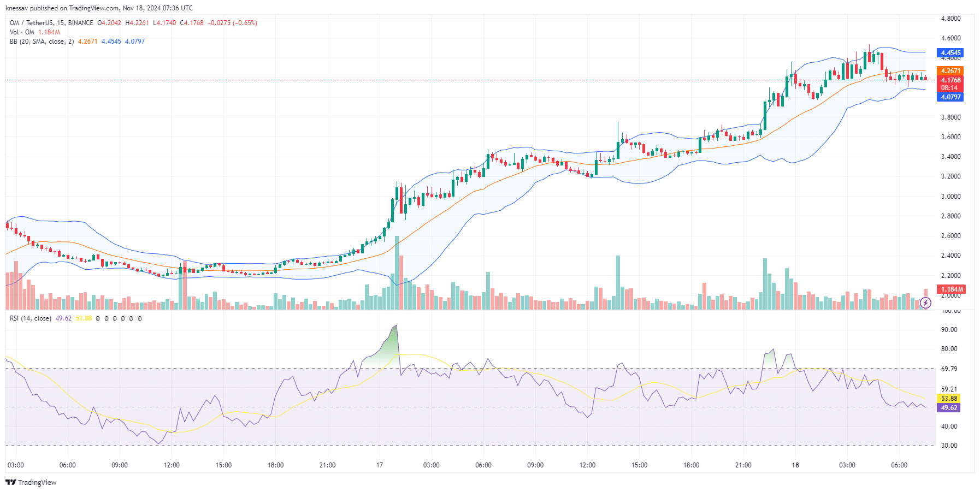Click the 18 date label on time axis
The height and width of the screenshot is (492, 980).
click(795, 465)
